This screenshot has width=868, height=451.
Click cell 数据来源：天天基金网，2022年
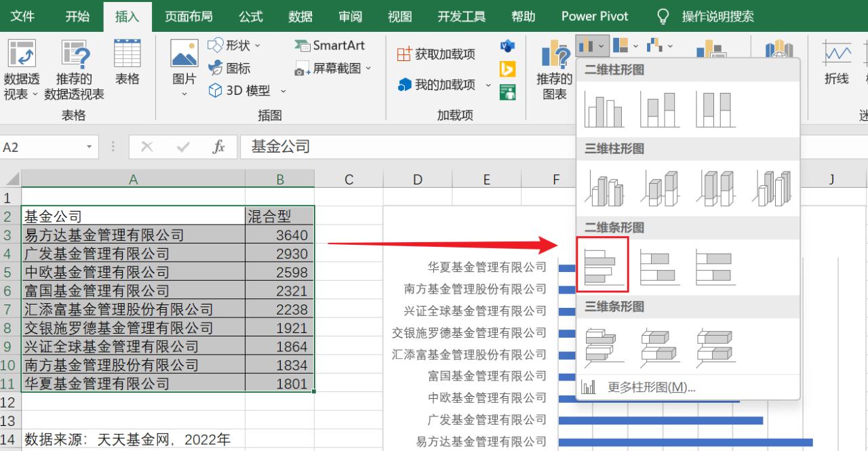127,439
